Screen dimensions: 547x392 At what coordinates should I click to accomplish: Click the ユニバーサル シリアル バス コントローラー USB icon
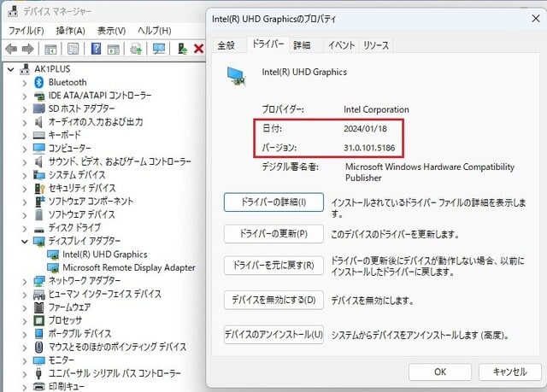click(x=39, y=373)
